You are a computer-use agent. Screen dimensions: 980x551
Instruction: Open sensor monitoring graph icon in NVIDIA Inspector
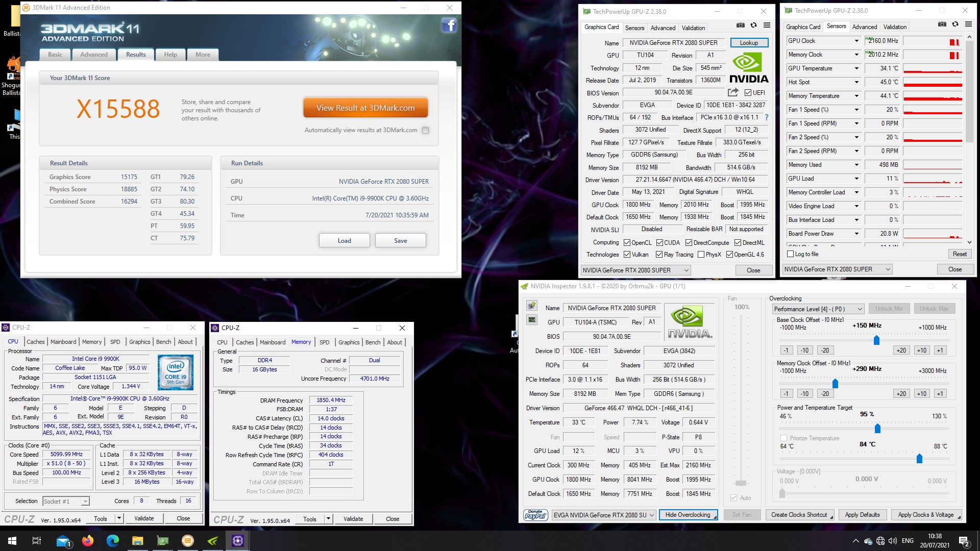532,320
